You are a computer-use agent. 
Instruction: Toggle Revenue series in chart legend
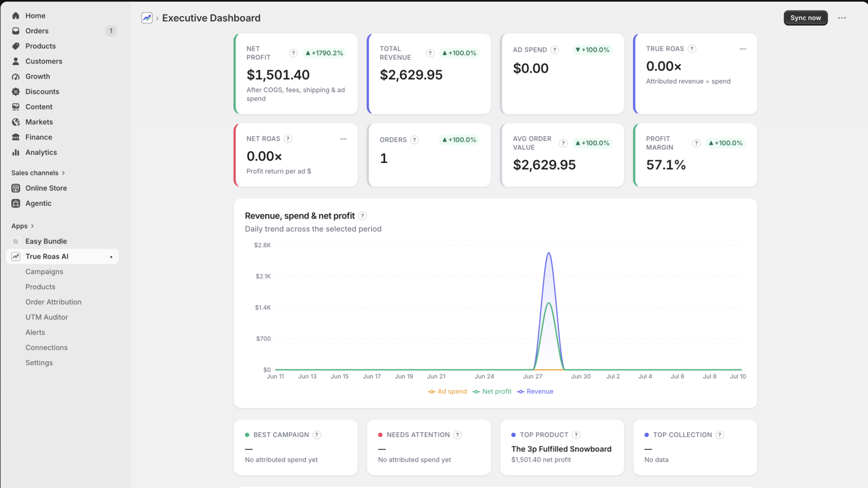coord(535,391)
